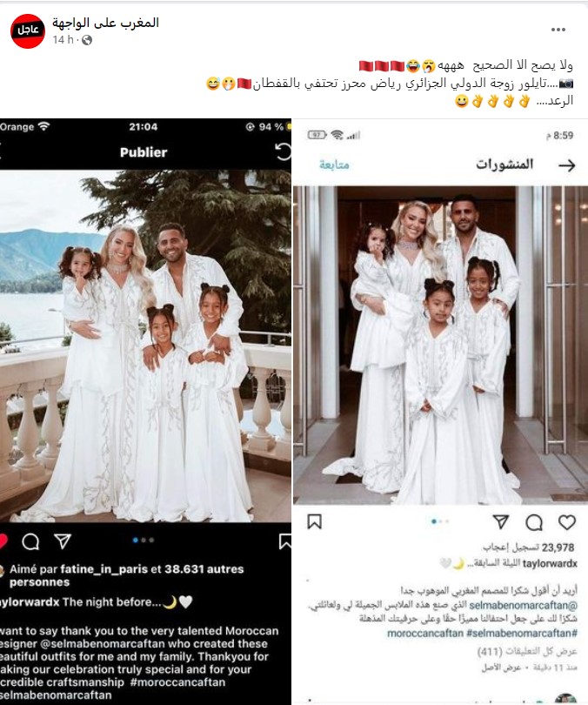This screenshot has width=588, height=705.
Task: Tap the send arrow icon in dark screenshot
Action: 63,540
